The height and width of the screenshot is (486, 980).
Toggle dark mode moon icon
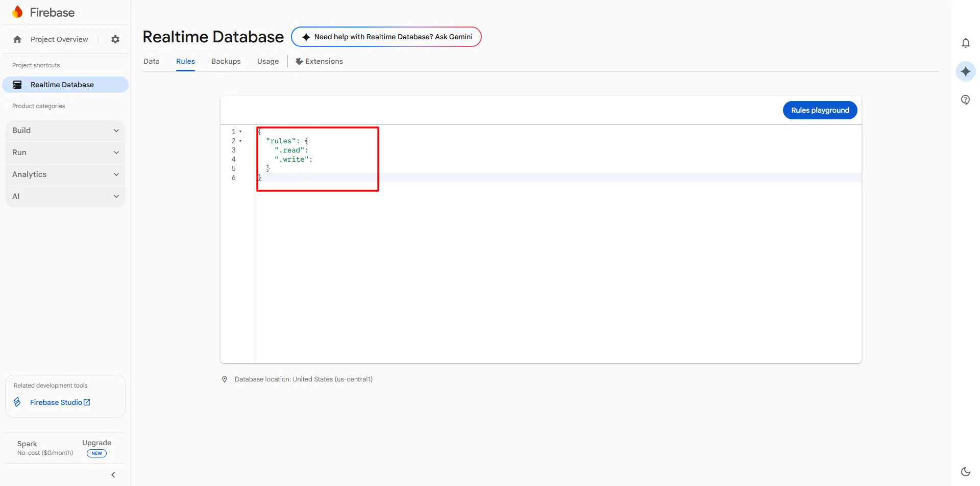(965, 472)
